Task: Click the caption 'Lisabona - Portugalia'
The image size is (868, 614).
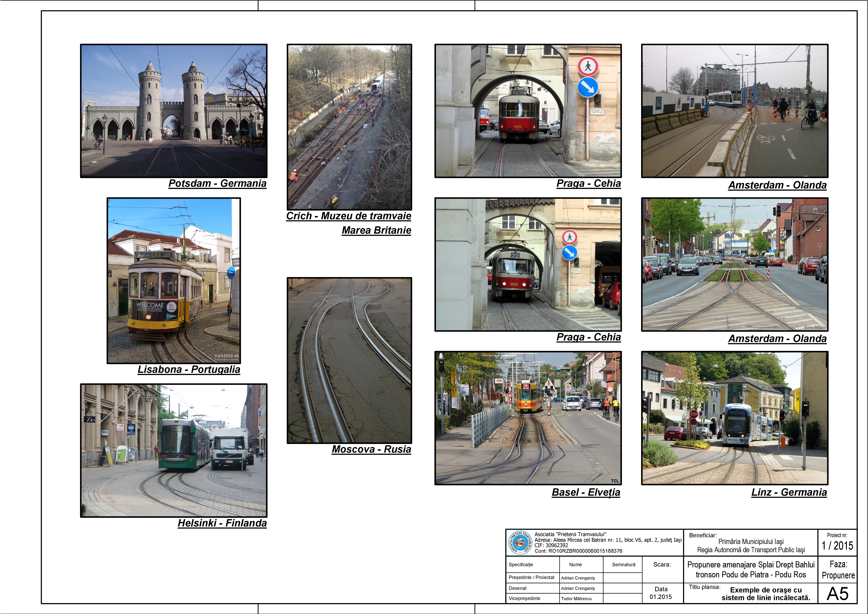Action: point(189,369)
